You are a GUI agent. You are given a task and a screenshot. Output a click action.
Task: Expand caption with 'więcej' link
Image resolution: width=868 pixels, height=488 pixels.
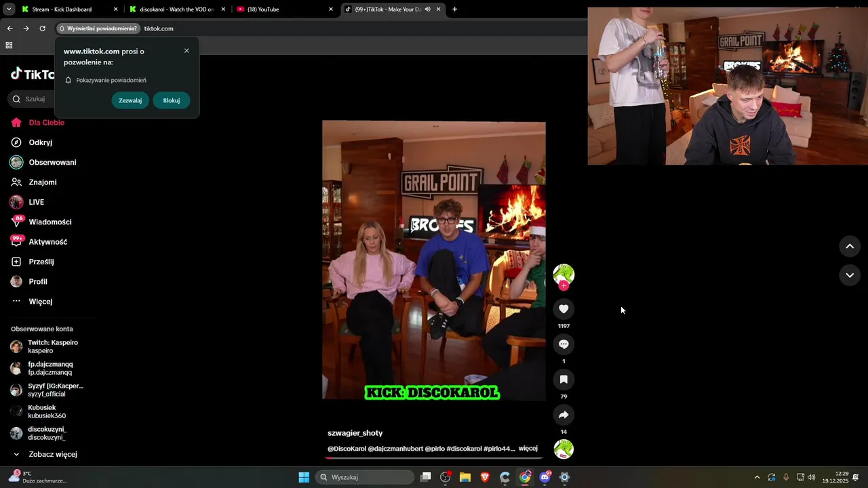(528, 449)
